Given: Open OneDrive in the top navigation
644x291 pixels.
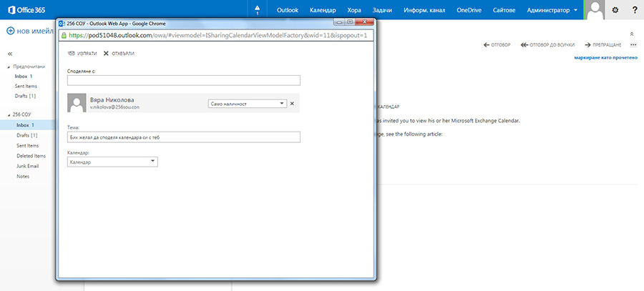Looking at the screenshot, I should tap(469, 10).
